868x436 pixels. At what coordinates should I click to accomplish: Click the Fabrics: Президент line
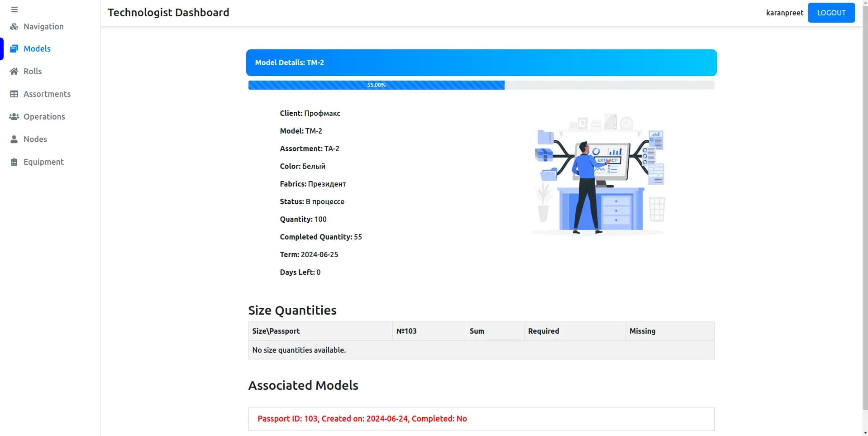click(313, 184)
